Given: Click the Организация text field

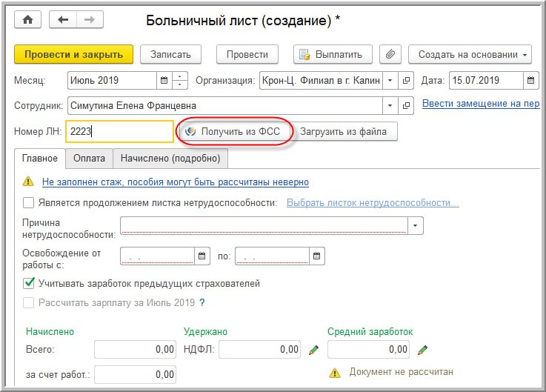Looking at the screenshot, I should coord(321,81).
